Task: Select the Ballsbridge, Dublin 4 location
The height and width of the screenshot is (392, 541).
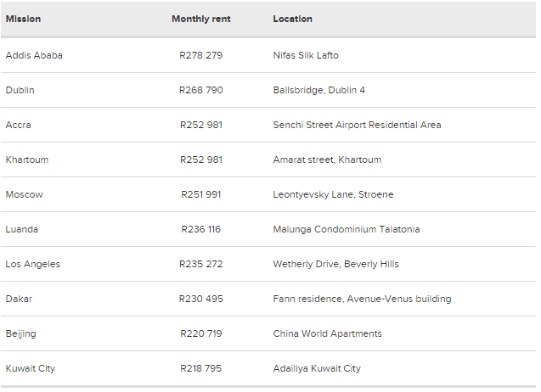Action: tap(319, 90)
